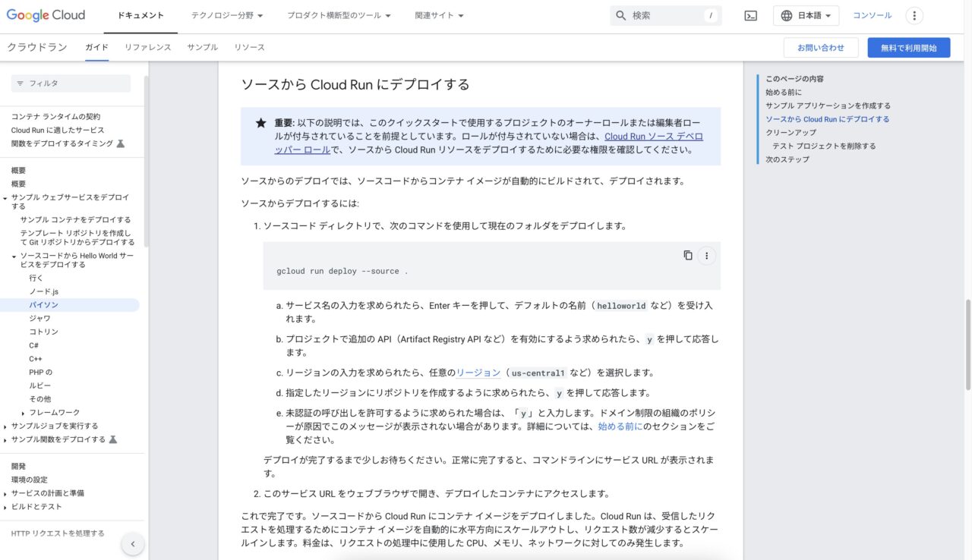The height and width of the screenshot is (560, 972).
Task: Open the コンソール link
Action: coord(873,15)
